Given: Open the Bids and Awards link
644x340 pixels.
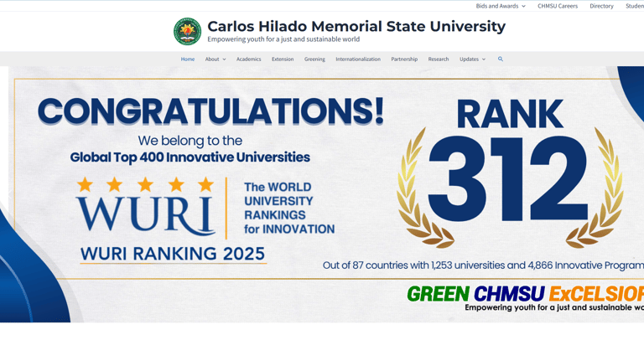Looking at the screenshot, I should (x=497, y=6).
